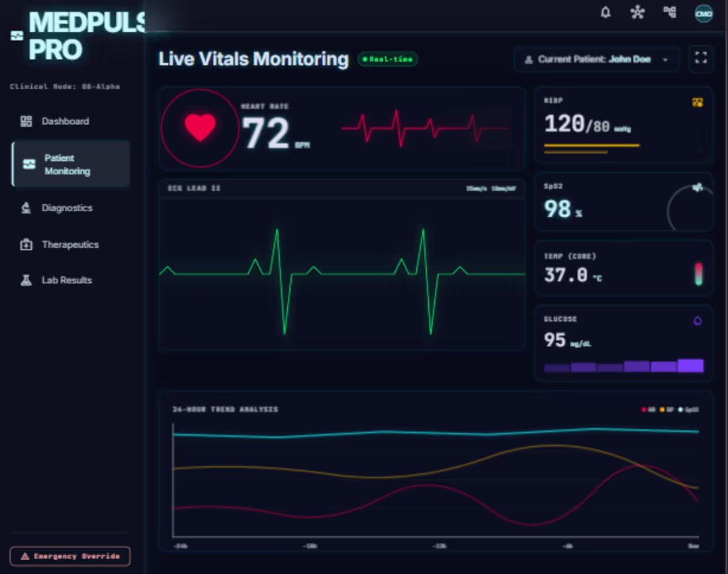Image resolution: width=728 pixels, height=574 pixels.
Task: Click the Diagnostics microscope icon
Action: [x=26, y=208]
